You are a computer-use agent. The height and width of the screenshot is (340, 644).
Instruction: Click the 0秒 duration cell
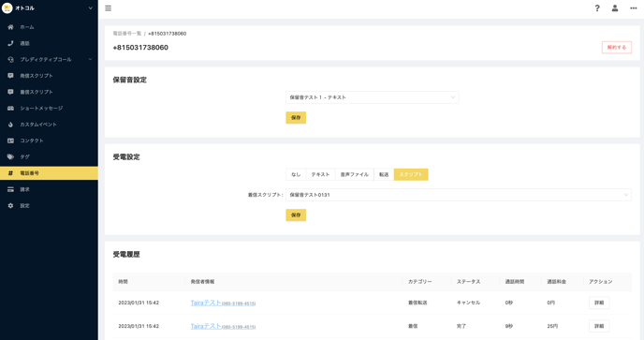coord(509,303)
